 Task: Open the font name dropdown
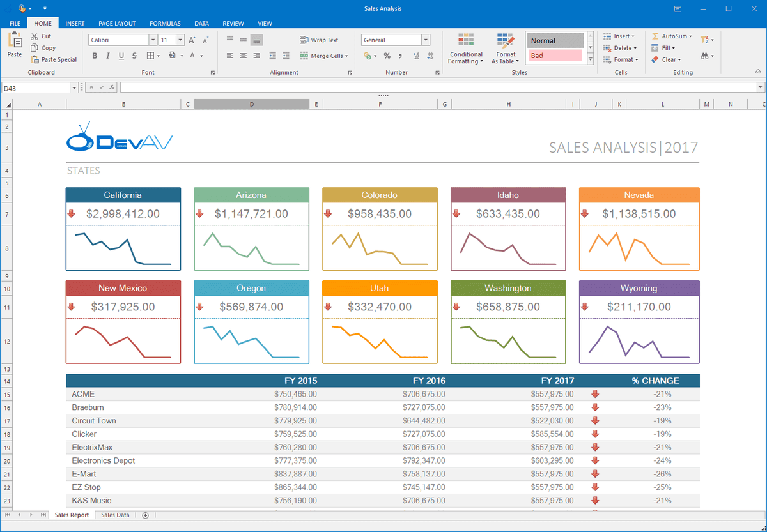[x=152, y=40]
